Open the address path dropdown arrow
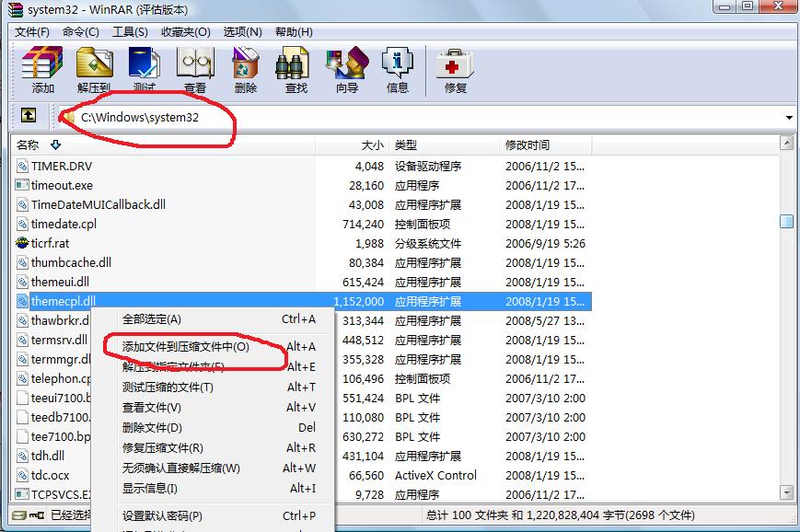 coord(789,117)
